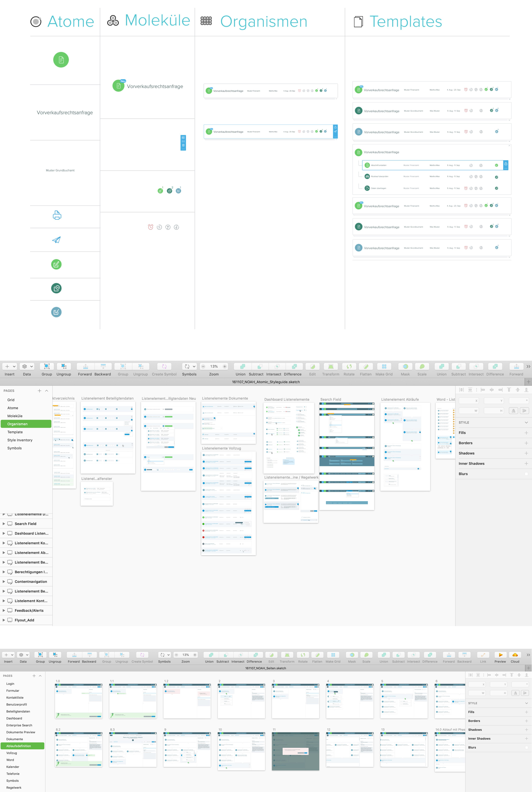Select Regelwerk page in Seiten window

coord(14,788)
